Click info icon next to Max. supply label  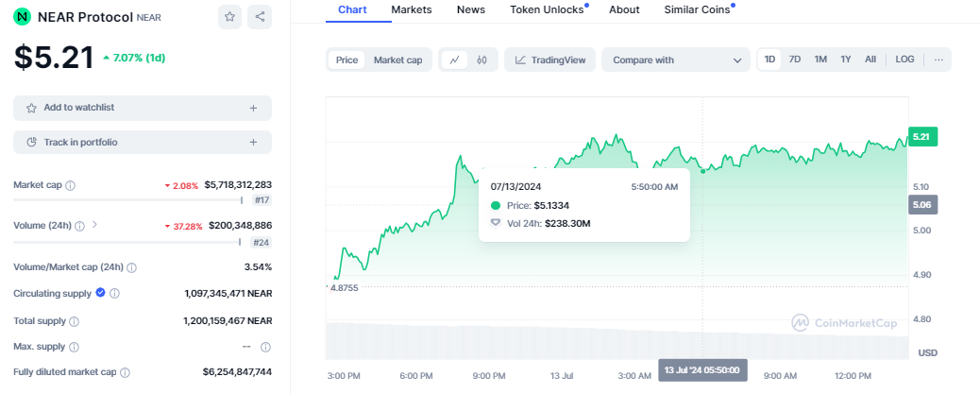coord(74,347)
